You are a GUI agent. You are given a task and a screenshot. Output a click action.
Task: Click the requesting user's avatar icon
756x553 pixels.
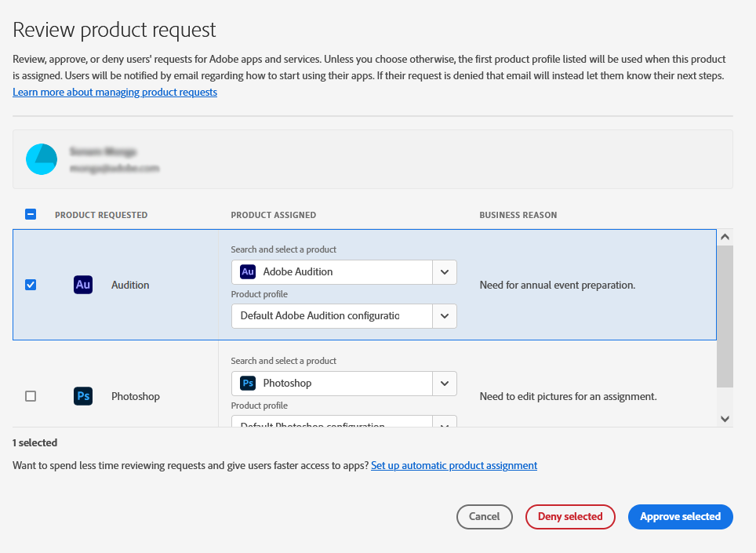pyautogui.click(x=42, y=159)
